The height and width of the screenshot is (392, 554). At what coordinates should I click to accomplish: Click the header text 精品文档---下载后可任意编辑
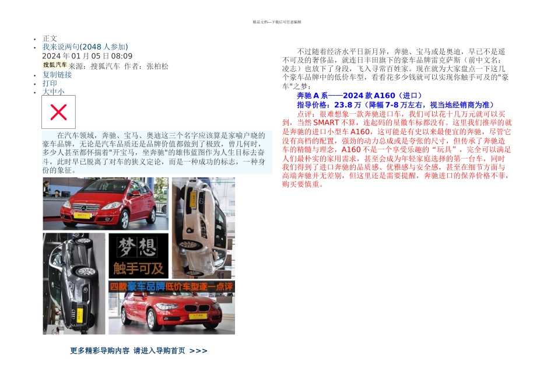tap(277, 22)
